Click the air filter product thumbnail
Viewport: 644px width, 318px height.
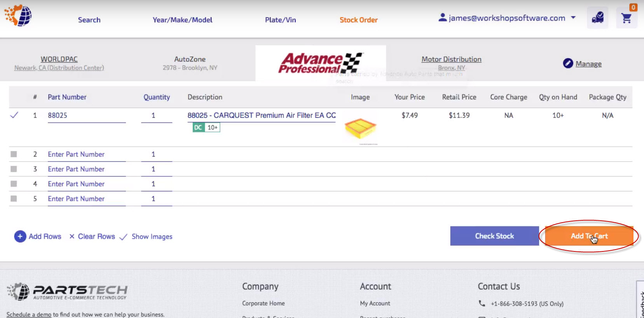click(x=360, y=128)
